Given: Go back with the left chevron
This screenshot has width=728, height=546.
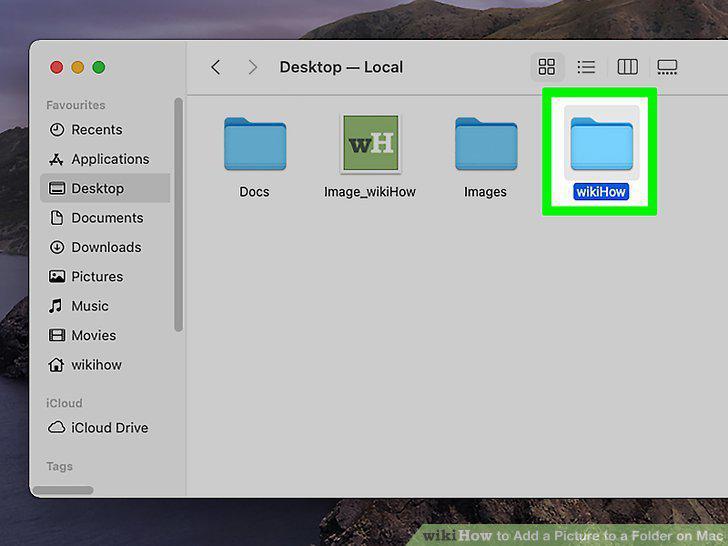Looking at the screenshot, I should (215, 67).
